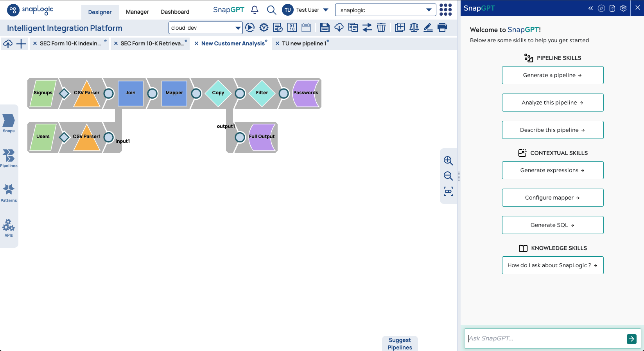Click the Generate a pipeline button
This screenshot has width=644, height=351.
[x=553, y=75]
